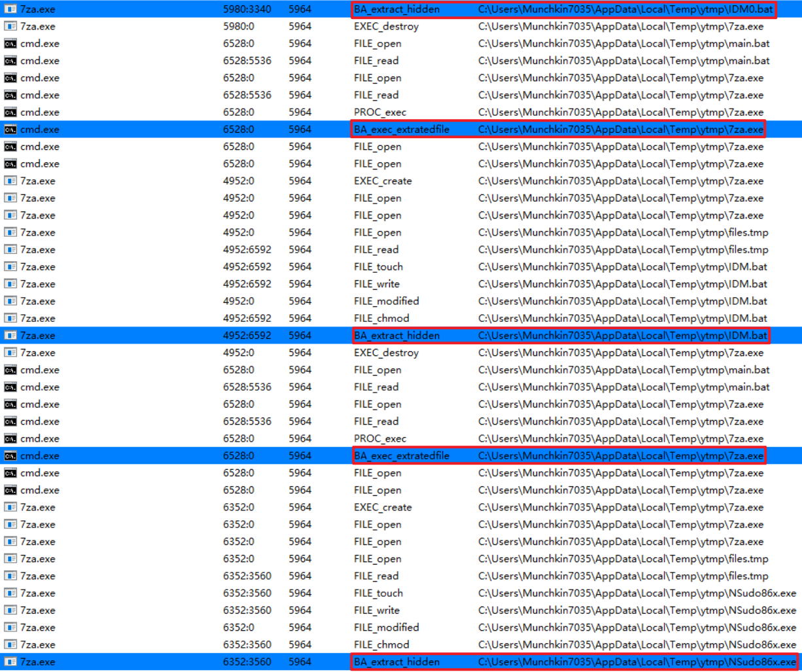The width and height of the screenshot is (802, 672).
Task: Click 7za.exe icon on FILE_chmod IDM.bat row
Action: [10, 318]
